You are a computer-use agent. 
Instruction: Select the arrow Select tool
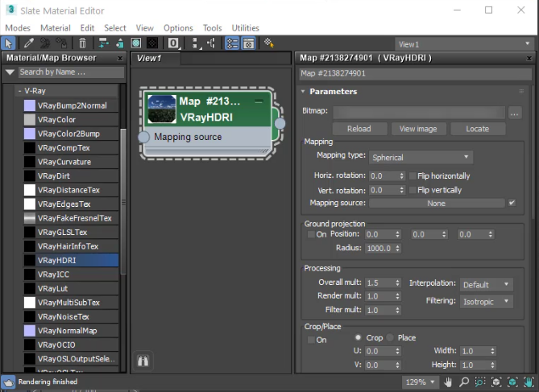[9, 43]
